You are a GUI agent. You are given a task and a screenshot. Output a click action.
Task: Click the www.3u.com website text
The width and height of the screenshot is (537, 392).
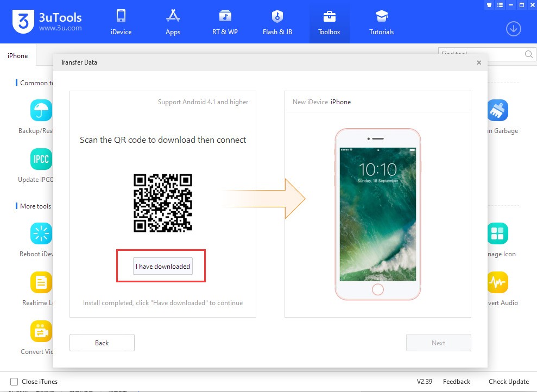tap(60, 28)
